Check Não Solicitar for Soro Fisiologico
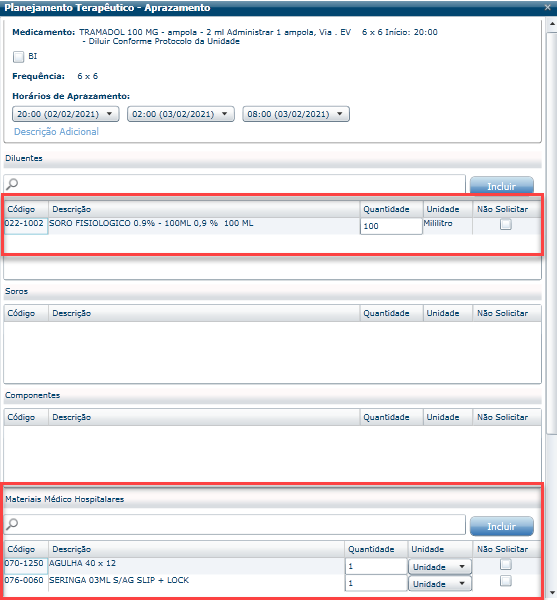The height and width of the screenshot is (600, 557). click(x=506, y=224)
